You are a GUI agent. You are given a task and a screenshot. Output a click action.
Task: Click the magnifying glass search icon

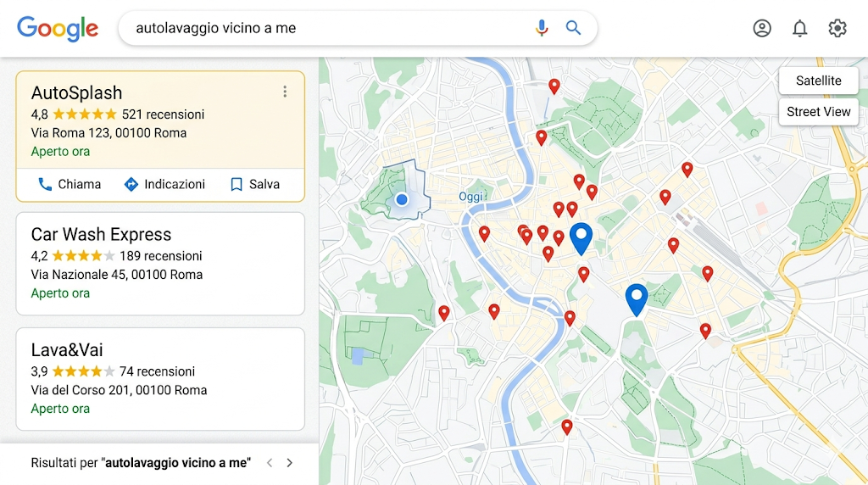[573, 28]
